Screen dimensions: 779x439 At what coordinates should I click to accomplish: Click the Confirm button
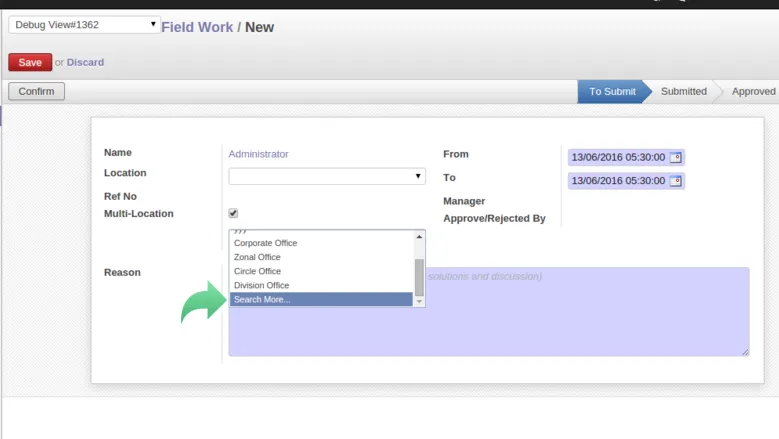point(36,91)
